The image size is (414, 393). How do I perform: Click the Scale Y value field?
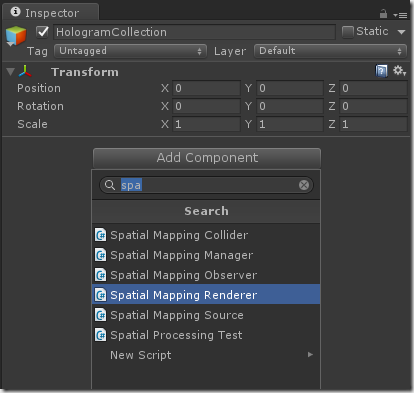tap(290, 124)
